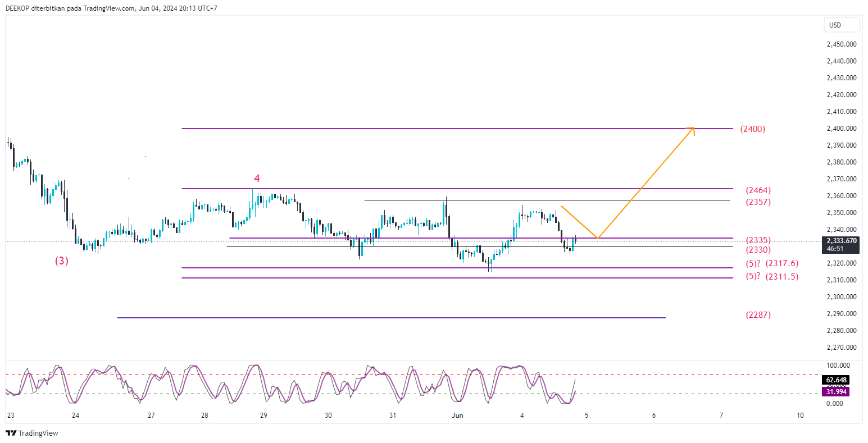Click the (2287) level annotation
Screen dimensions: 868x443
click(x=758, y=315)
